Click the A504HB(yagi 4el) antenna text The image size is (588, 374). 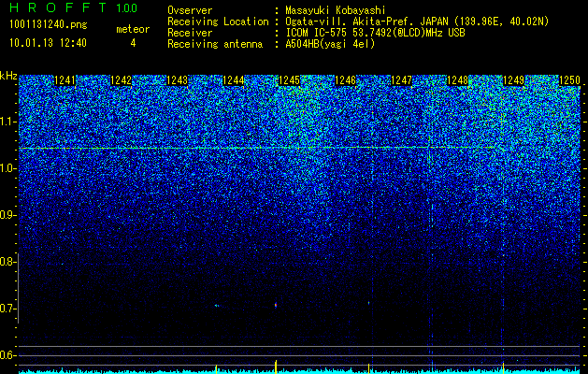330,44
